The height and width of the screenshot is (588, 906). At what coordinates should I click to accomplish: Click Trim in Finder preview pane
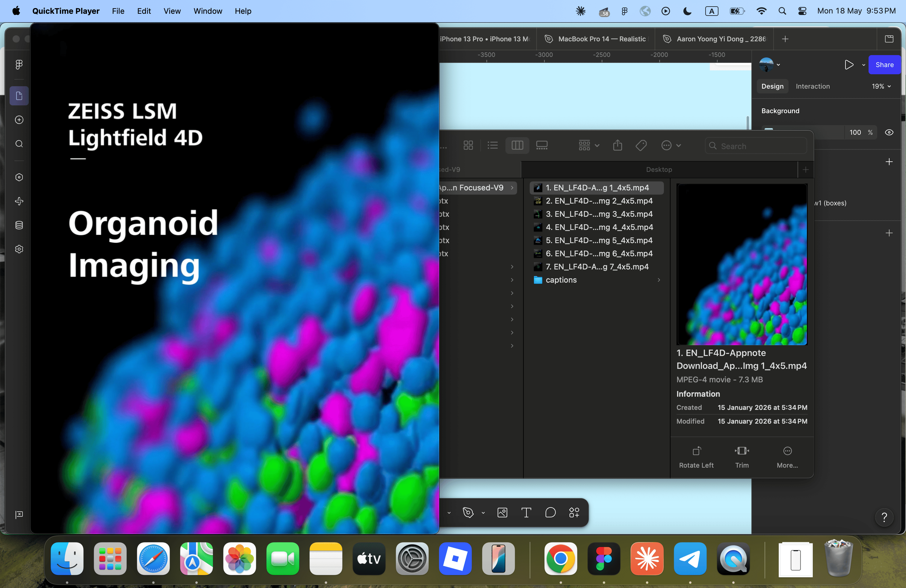click(742, 457)
